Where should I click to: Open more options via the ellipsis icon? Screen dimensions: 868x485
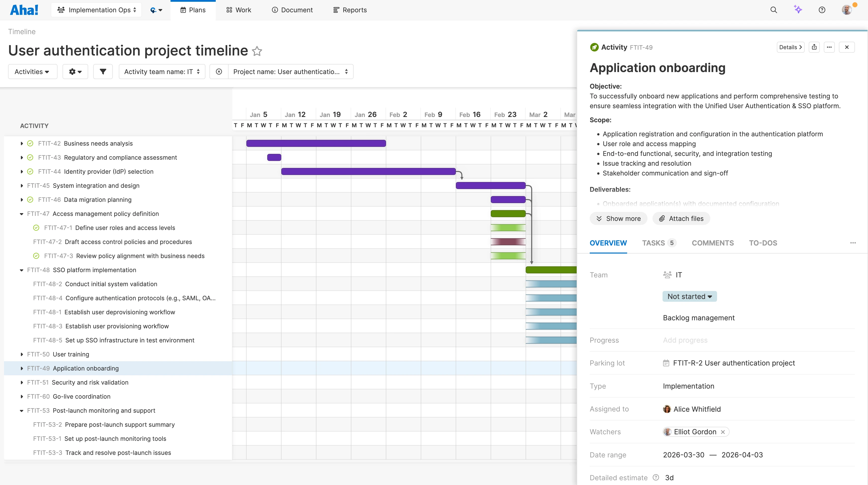coord(829,47)
